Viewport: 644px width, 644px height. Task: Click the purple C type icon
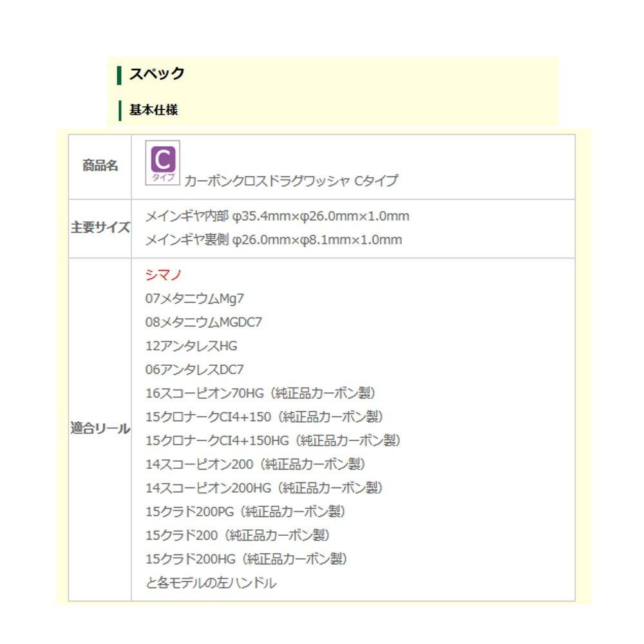tap(162, 163)
